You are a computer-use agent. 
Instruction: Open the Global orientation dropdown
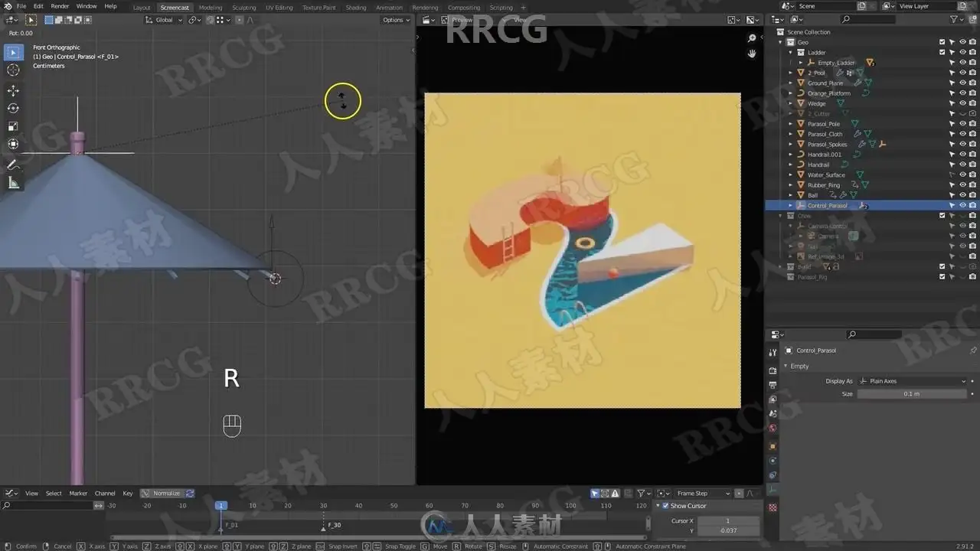pos(165,20)
